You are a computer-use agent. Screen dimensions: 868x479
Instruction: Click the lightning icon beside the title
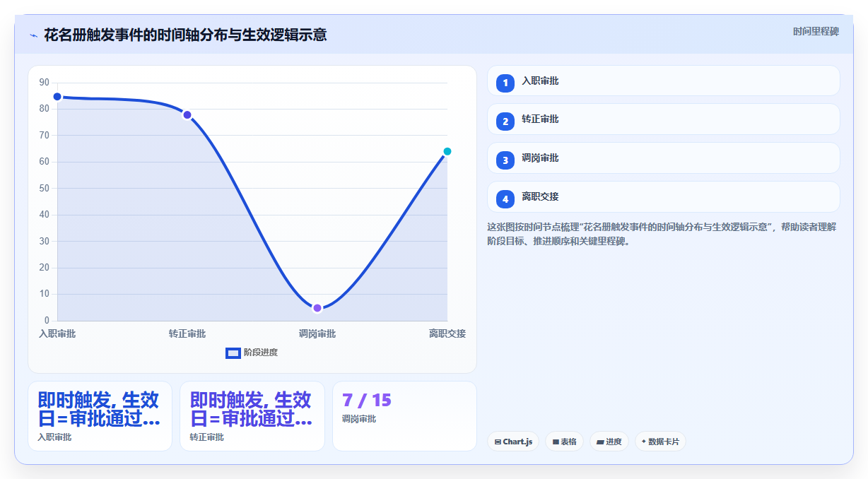pos(33,35)
